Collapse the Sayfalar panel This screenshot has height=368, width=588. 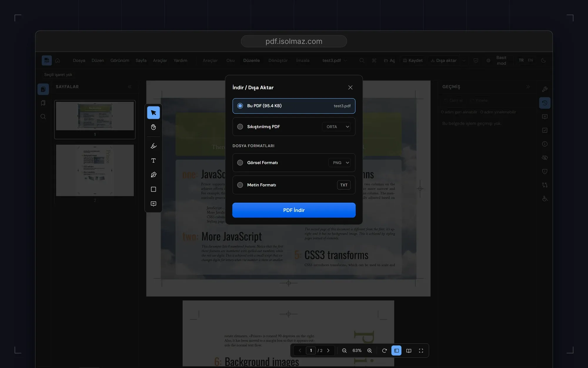pos(130,87)
